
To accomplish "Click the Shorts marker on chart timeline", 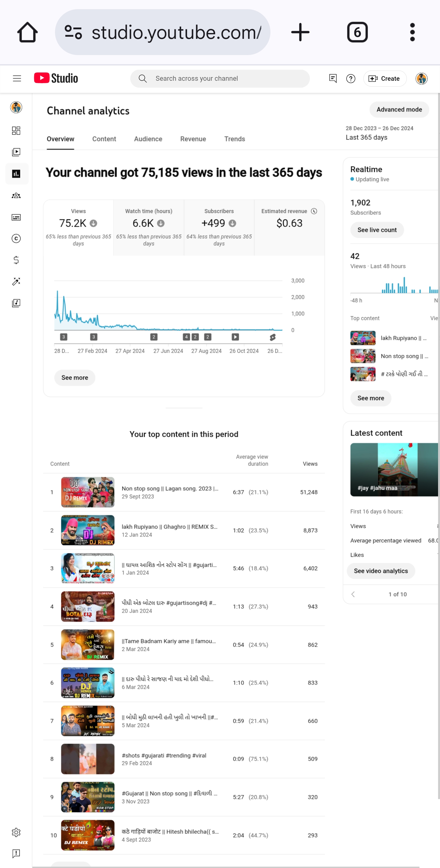I will pos(273,337).
